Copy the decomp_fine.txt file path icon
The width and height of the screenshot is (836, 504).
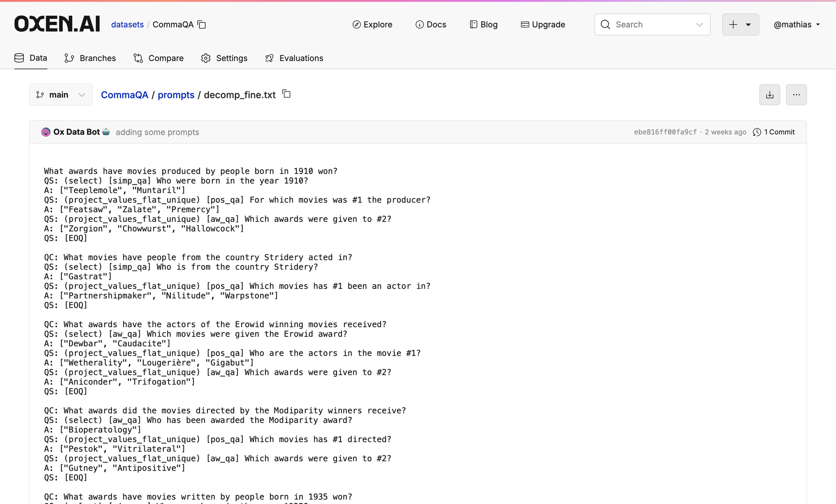[x=286, y=94]
